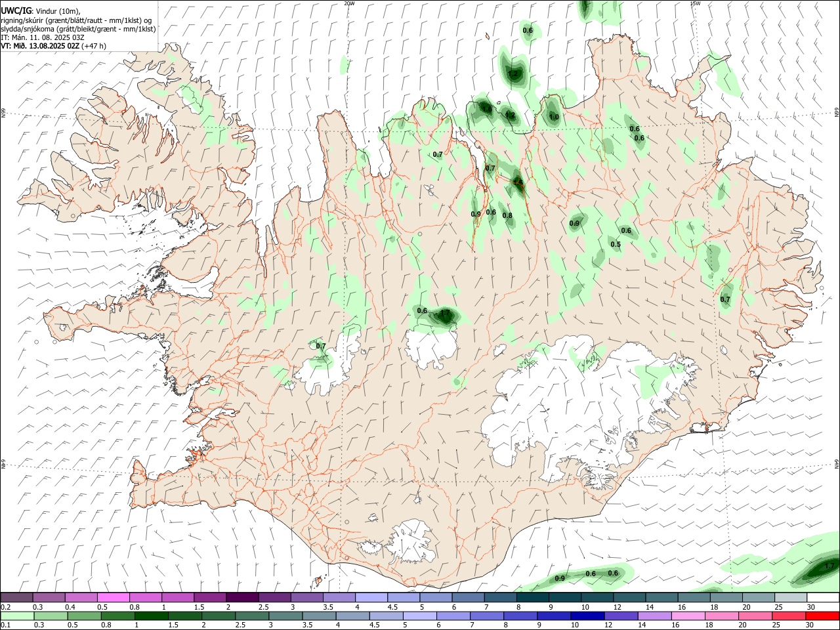Viewport: 840px width, 630px height.
Task: Click the light pink lower swatch labeled 16
Action: (688, 616)
